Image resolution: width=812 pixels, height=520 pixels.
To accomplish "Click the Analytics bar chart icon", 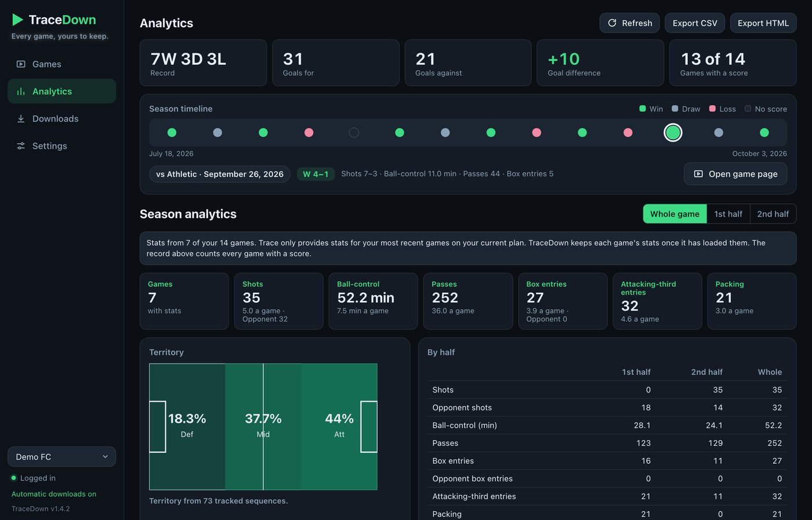I will pyautogui.click(x=21, y=92).
